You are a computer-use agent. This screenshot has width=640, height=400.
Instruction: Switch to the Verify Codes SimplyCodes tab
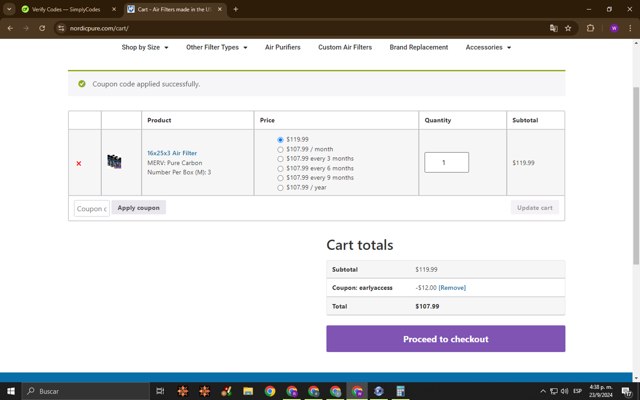pyautogui.click(x=65, y=9)
